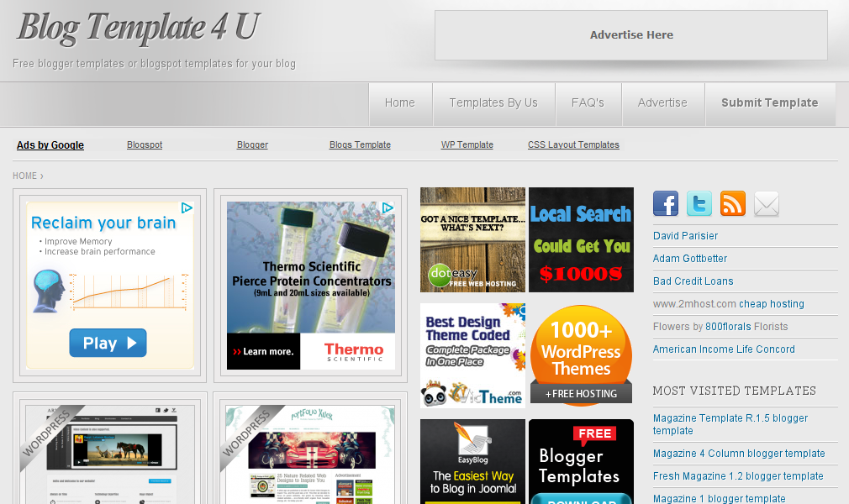The height and width of the screenshot is (504, 849).
Task: Open Magazine Template R.1.5 blogger template
Action: (730, 424)
